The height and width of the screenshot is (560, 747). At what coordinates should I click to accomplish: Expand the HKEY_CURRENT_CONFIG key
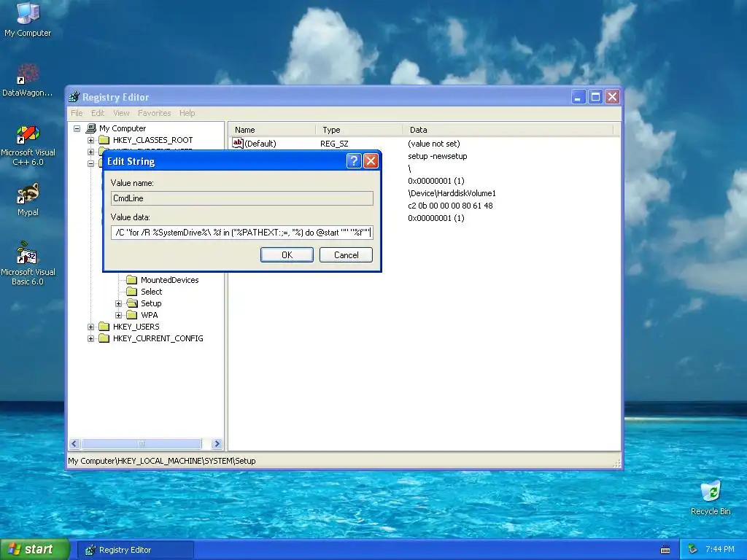(90, 338)
